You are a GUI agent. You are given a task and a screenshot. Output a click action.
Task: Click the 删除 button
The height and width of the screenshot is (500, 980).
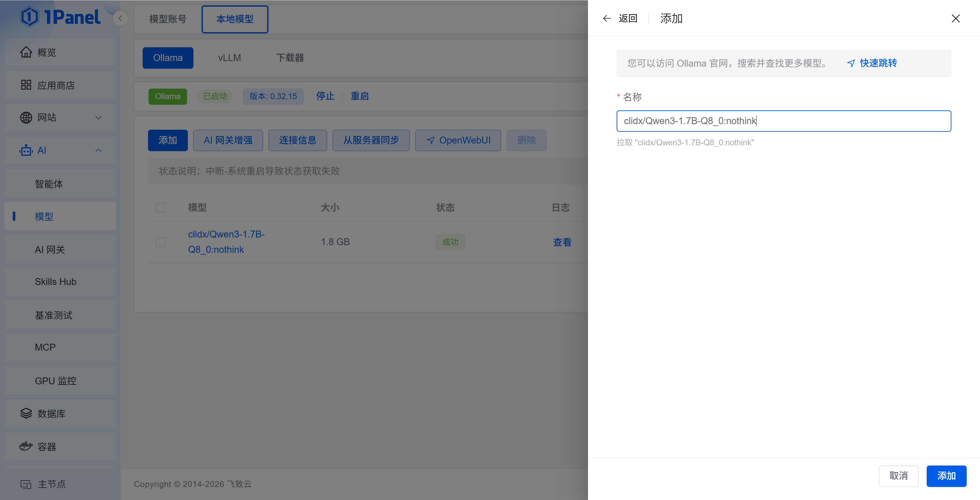[x=526, y=140]
